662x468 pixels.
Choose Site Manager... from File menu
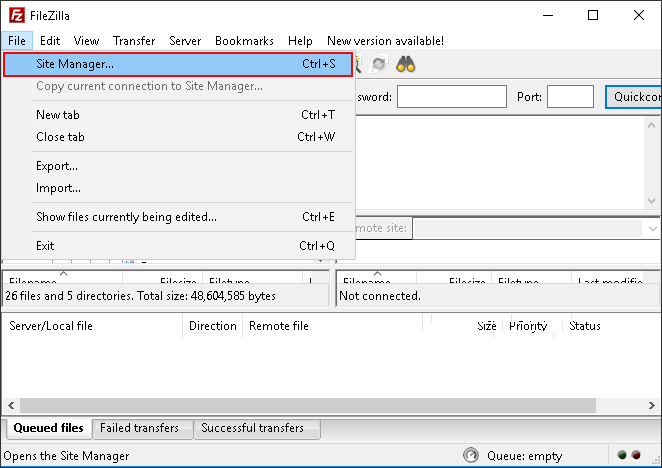[x=178, y=64]
